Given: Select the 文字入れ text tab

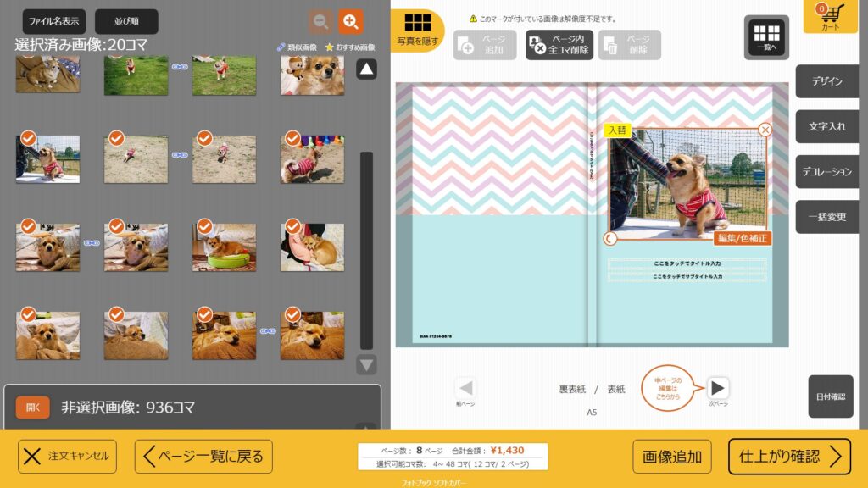Looking at the screenshot, I should point(826,126).
